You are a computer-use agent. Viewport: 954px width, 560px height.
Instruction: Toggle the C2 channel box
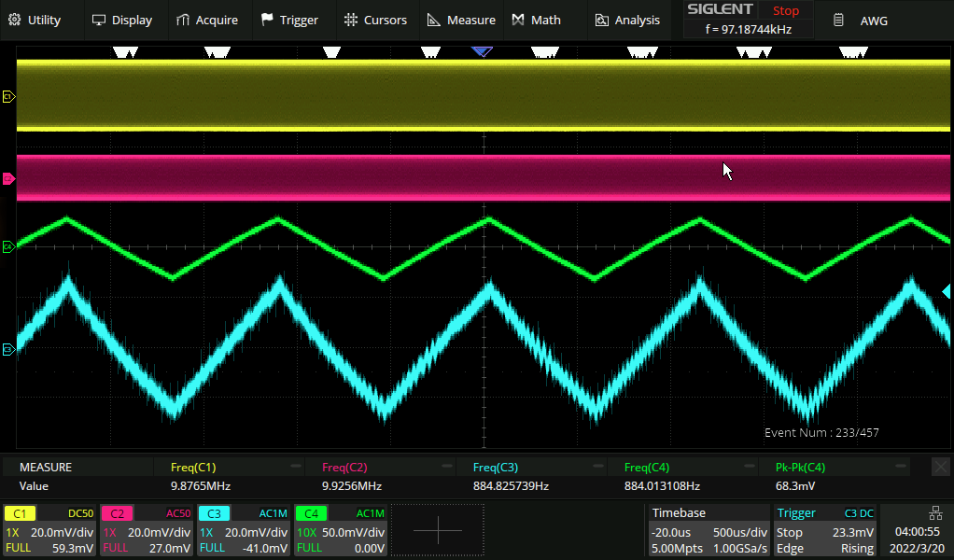(x=147, y=530)
